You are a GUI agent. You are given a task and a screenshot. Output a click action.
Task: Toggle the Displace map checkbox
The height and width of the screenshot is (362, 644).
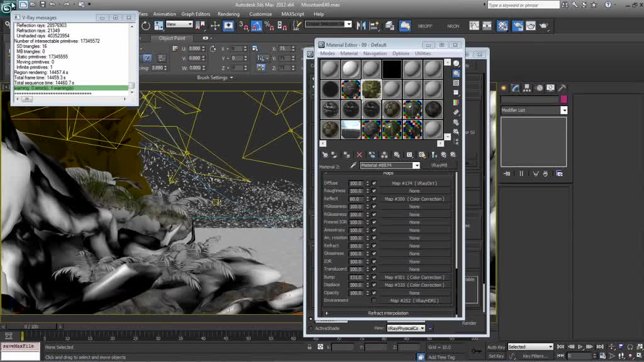click(374, 285)
